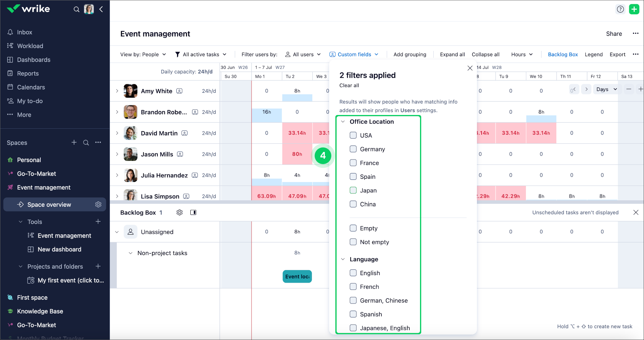
Task: Open Workload in the sidebar
Action: click(x=30, y=46)
